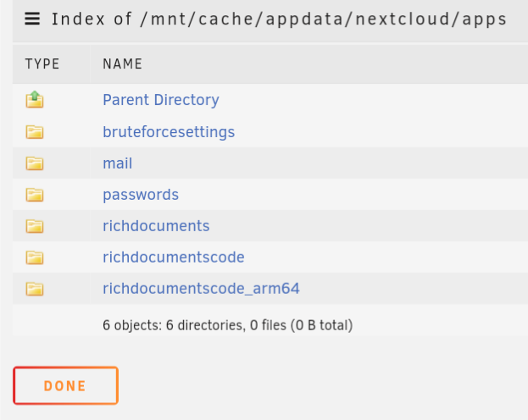
Task: Open the bruteforcesettings directory link
Action: click(x=169, y=132)
